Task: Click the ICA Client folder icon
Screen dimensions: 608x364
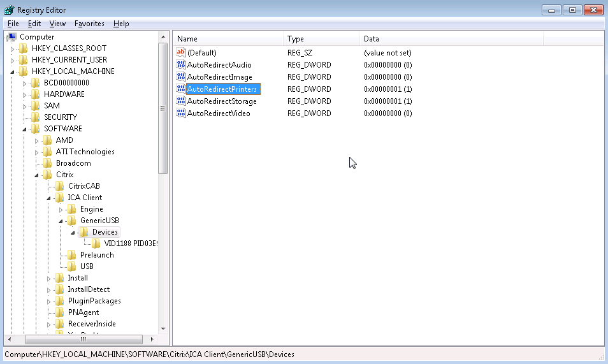Action: [x=60, y=198]
